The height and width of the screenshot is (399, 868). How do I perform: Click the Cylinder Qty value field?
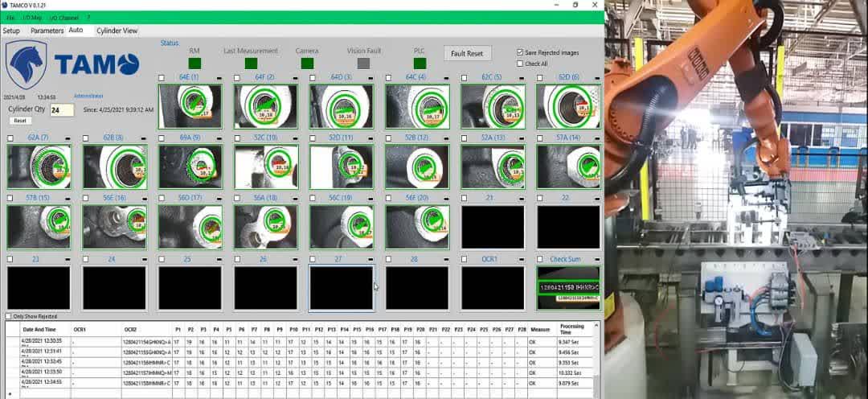coord(61,109)
